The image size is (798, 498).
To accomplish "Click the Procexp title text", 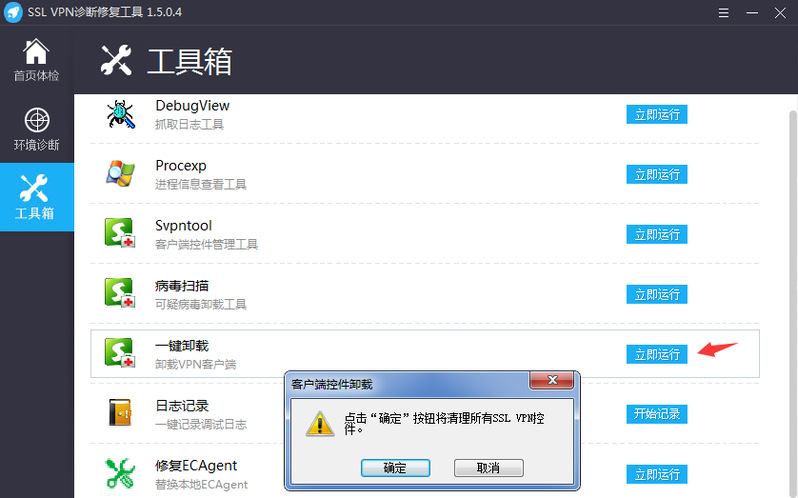I will tap(181, 166).
